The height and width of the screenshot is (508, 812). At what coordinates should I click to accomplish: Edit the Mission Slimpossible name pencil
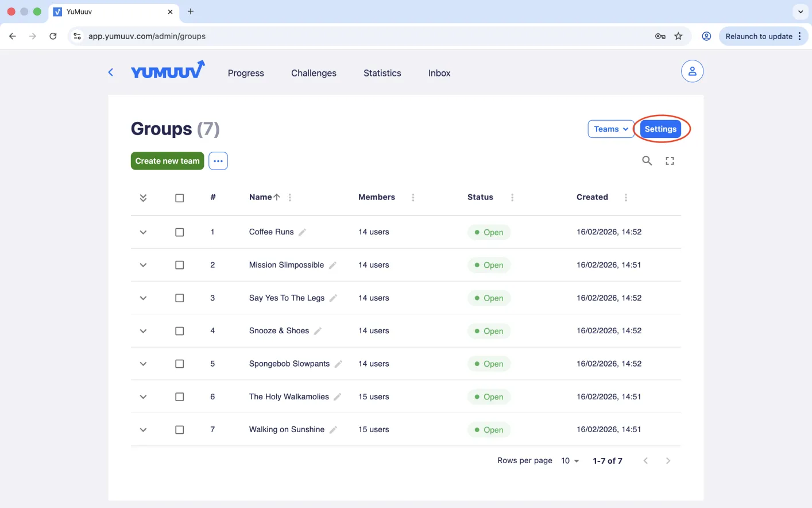[x=332, y=265]
